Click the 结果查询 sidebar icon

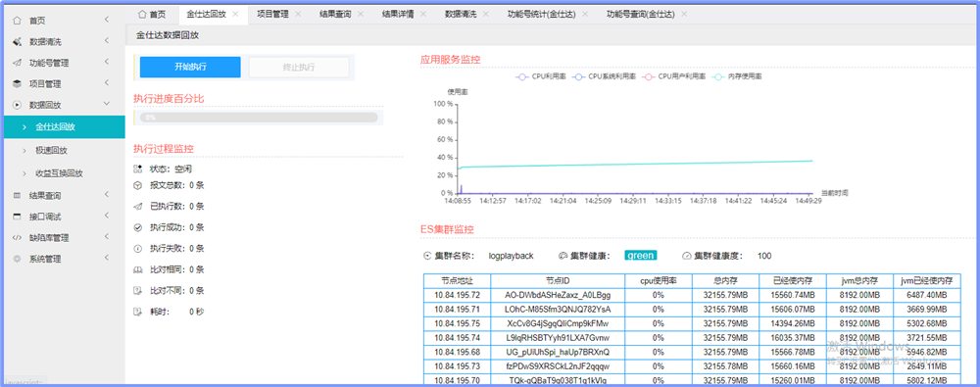coord(18,196)
